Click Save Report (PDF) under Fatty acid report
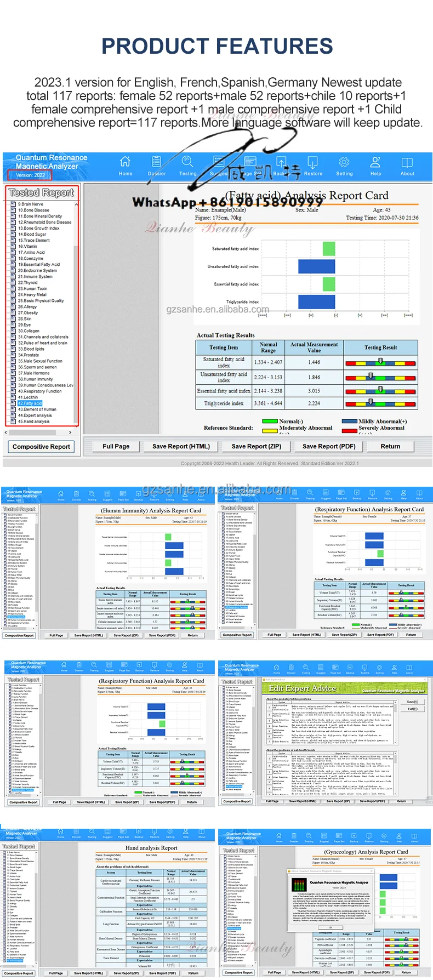Image resolution: width=433 pixels, height=980 pixels. tap(329, 446)
